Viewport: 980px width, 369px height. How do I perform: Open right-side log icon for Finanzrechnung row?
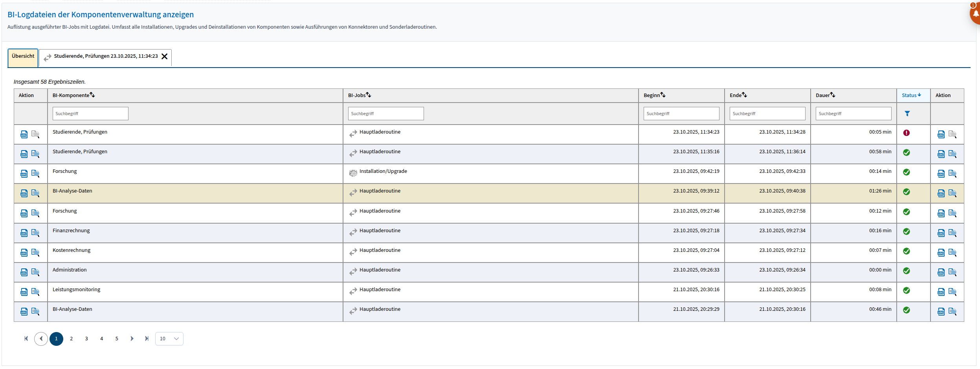tap(941, 233)
